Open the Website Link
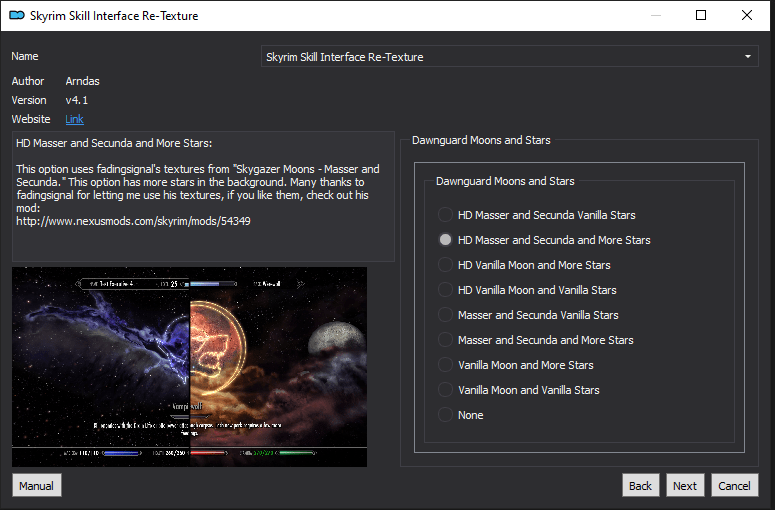Image resolution: width=775 pixels, height=510 pixels. [75, 119]
